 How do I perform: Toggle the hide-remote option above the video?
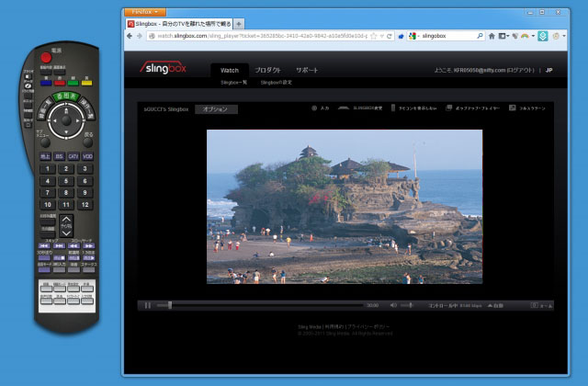pyautogui.click(x=414, y=108)
